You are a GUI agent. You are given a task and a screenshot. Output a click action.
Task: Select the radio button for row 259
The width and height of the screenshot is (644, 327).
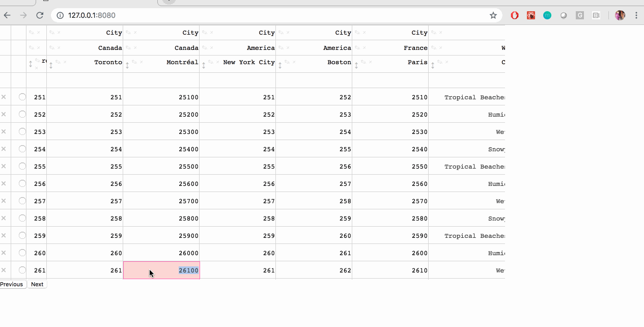click(22, 235)
